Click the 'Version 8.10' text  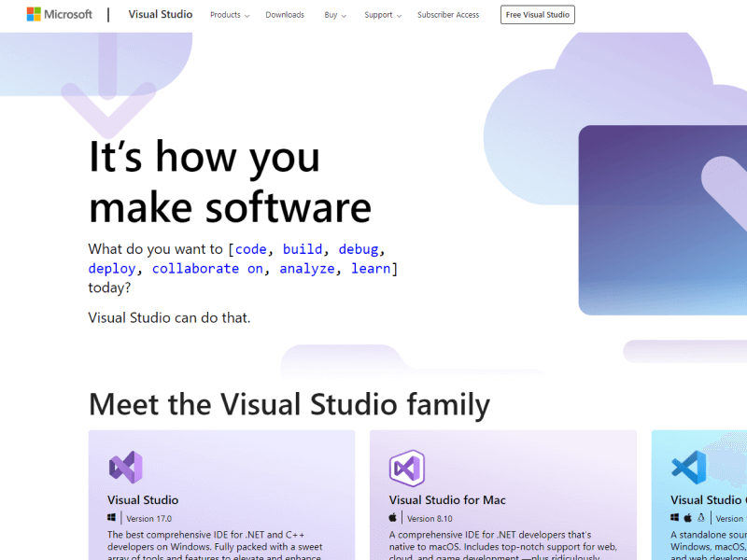click(x=430, y=519)
